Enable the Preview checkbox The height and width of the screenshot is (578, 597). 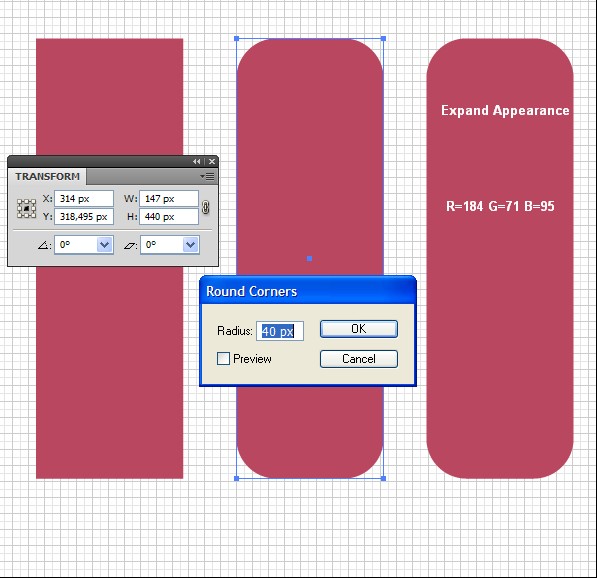[223, 359]
